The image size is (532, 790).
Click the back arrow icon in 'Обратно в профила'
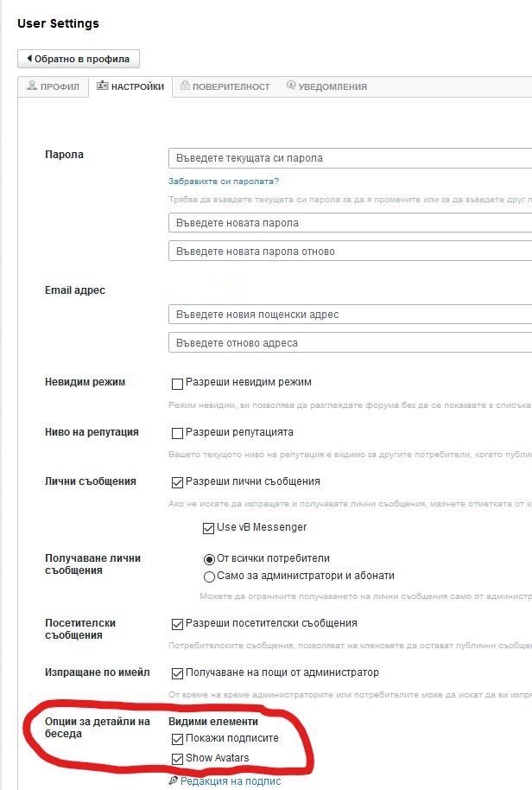29,59
